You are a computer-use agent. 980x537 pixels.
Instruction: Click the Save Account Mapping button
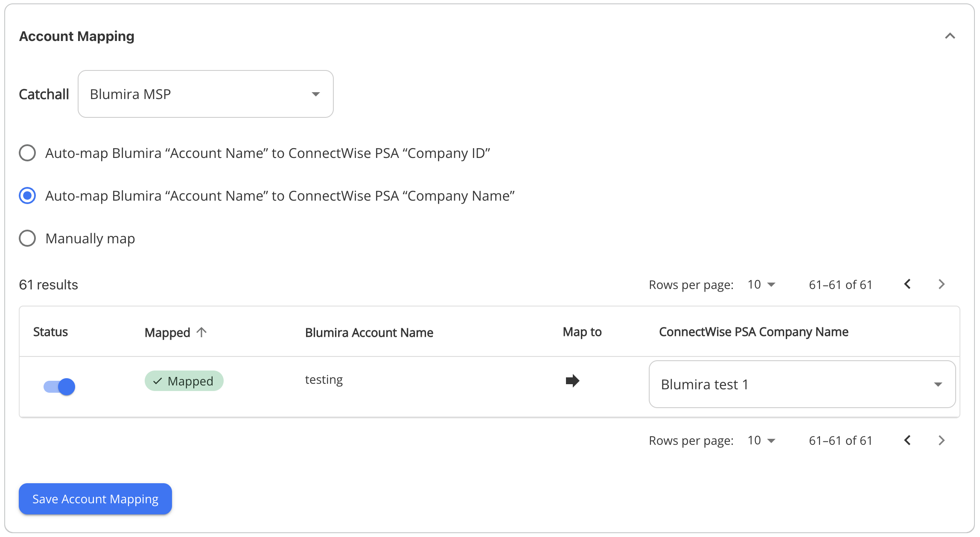click(x=95, y=499)
